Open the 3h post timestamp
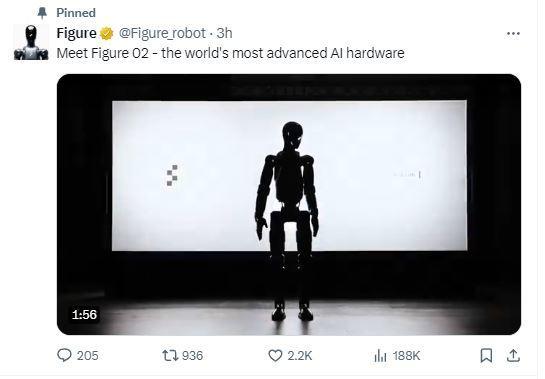The width and height of the screenshot is (545, 379). pos(225,33)
